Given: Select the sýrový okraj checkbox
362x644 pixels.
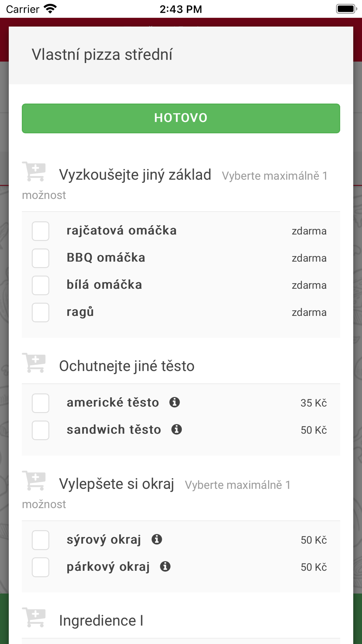Looking at the screenshot, I should 41,540.
